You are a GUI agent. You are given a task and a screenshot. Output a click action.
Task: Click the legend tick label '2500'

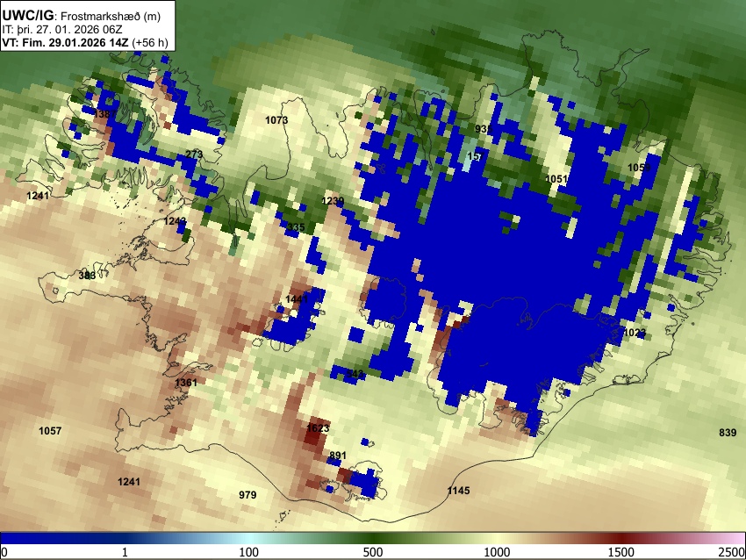[x=732, y=552]
